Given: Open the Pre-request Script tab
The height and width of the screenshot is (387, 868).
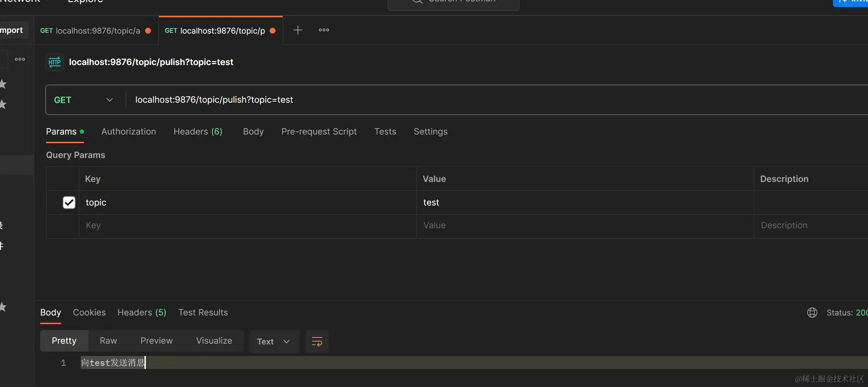Looking at the screenshot, I should tap(319, 131).
